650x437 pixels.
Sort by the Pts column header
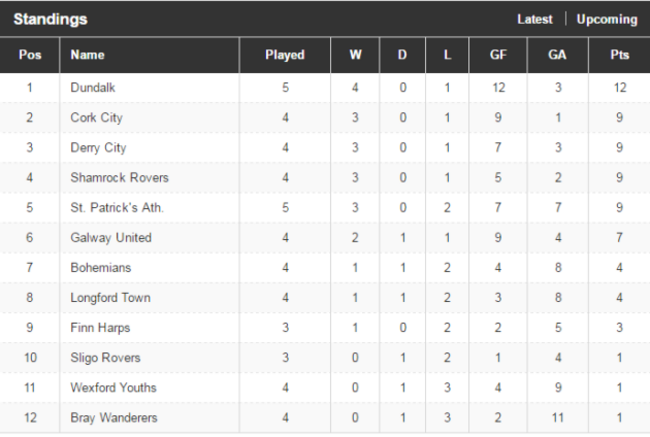click(619, 55)
